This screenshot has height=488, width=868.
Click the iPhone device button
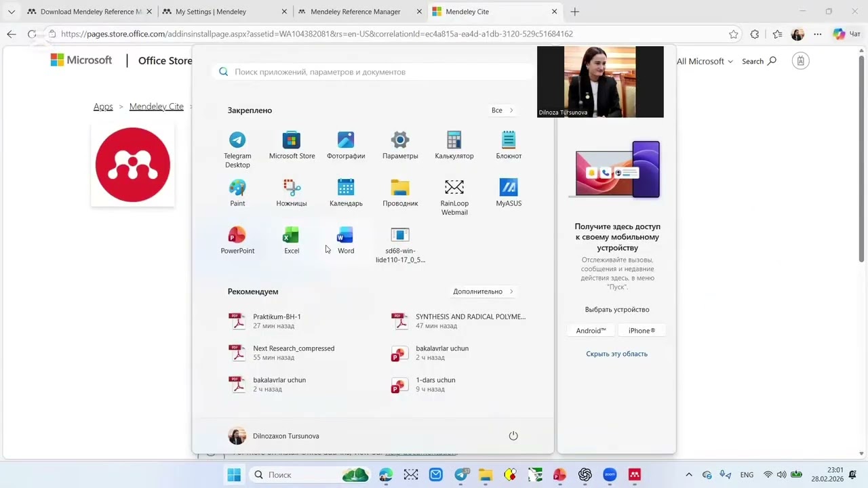click(x=642, y=331)
